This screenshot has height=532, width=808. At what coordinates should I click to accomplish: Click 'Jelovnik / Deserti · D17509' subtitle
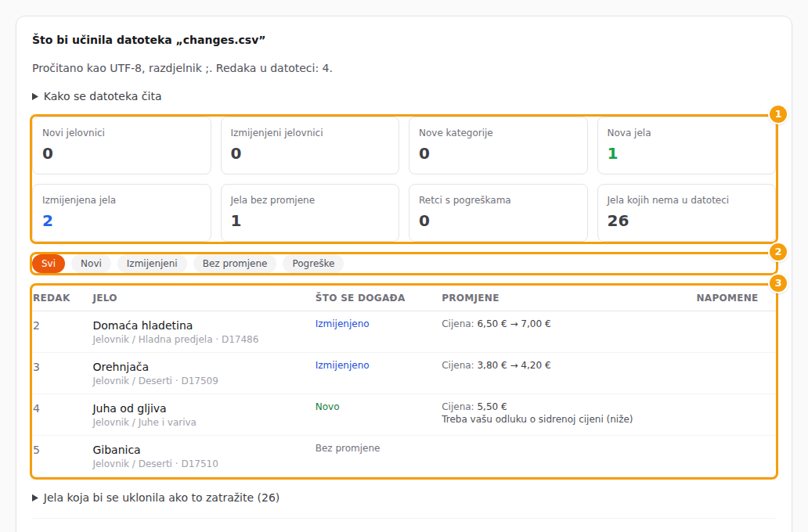(x=156, y=380)
